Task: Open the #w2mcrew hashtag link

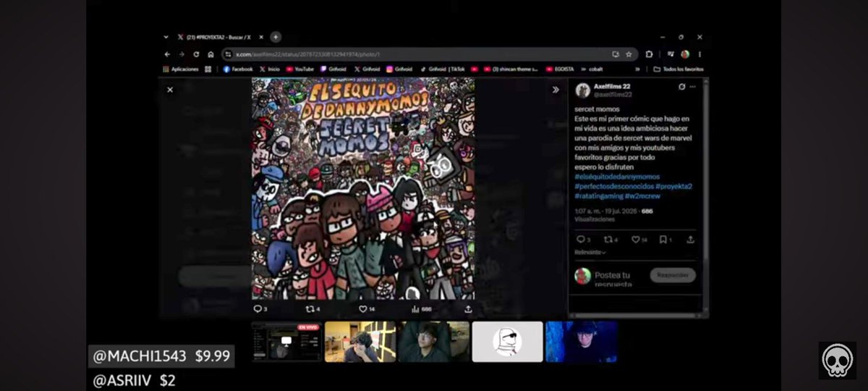Action: [642, 195]
